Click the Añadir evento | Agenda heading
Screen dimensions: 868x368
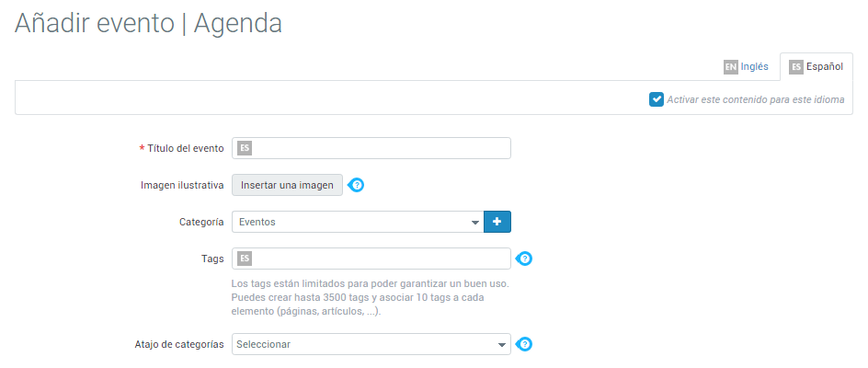(148, 23)
